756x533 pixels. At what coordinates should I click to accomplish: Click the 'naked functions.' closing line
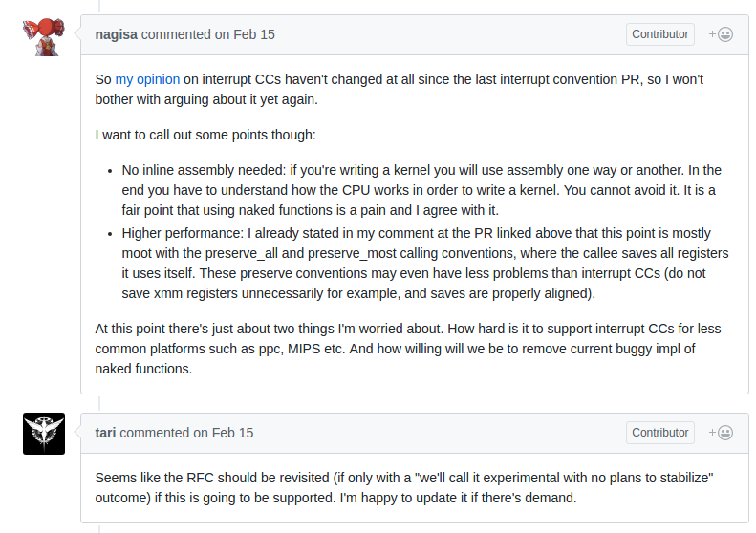[143, 369]
